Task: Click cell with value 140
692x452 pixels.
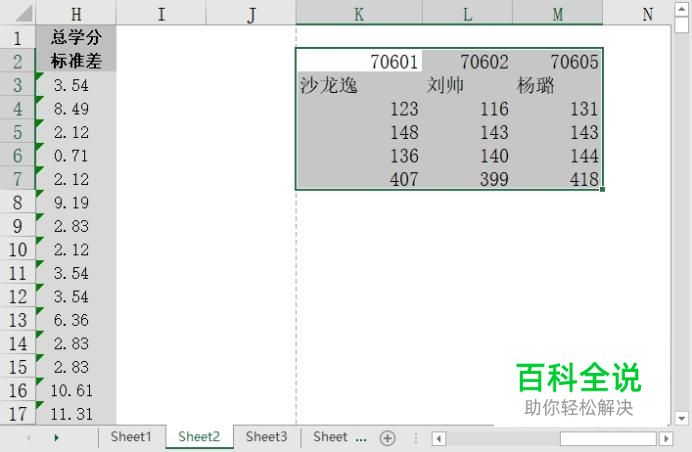Action: pyautogui.click(x=467, y=155)
